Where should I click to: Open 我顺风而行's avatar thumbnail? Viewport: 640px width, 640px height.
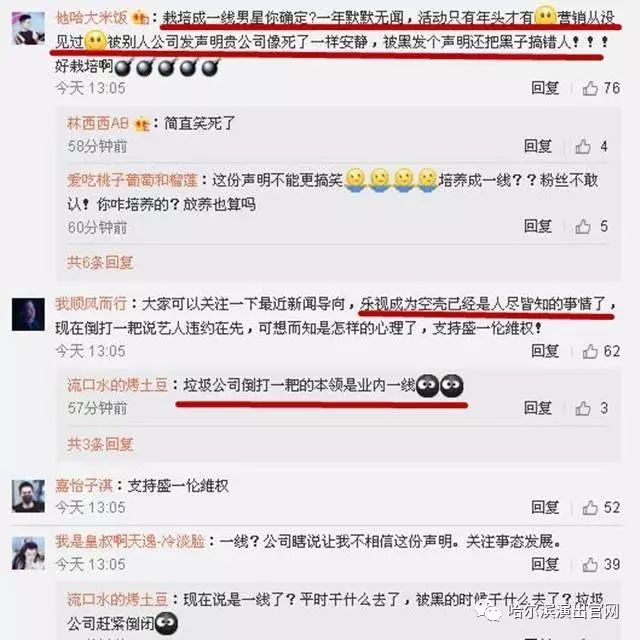coord(28,314)
